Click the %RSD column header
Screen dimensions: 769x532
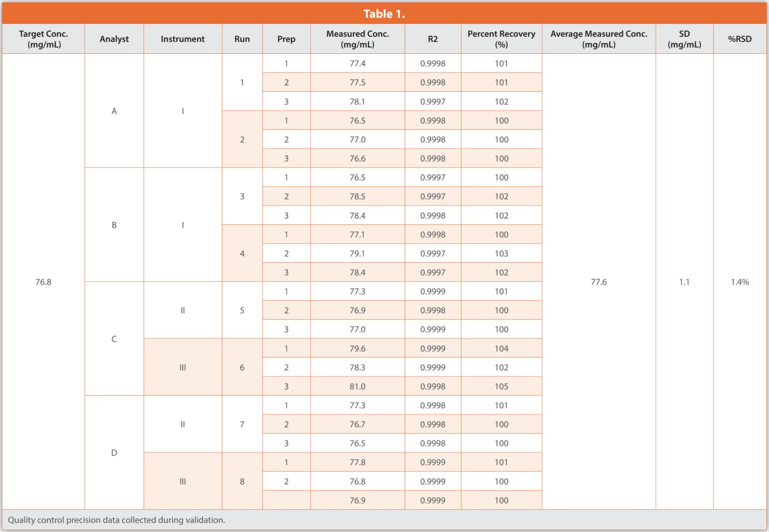coord(739,39)
